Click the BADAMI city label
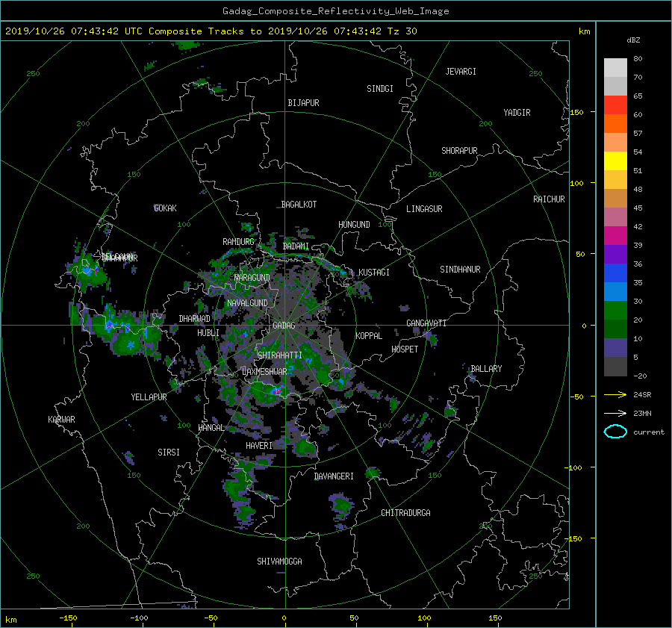Viewport: 672px width, 628px height. pos(296,246)
